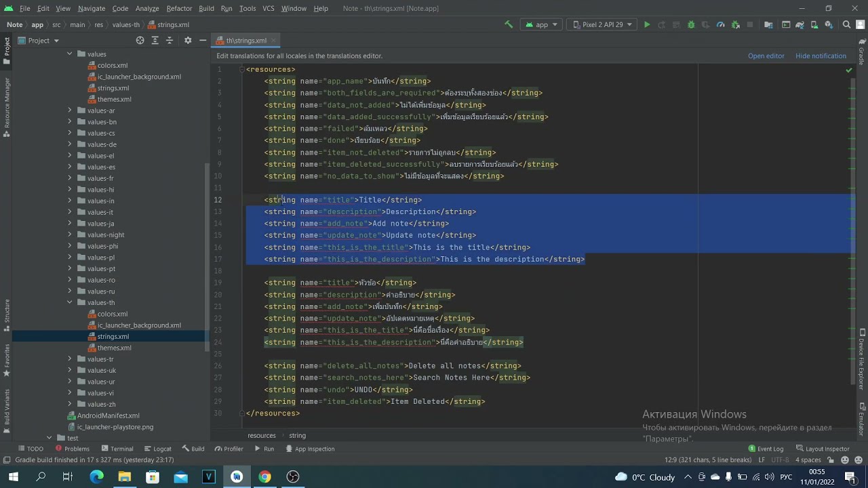The image size is (868, 488).
Task: Click the Project panel settings gear icon
Action: coord(188,41)
